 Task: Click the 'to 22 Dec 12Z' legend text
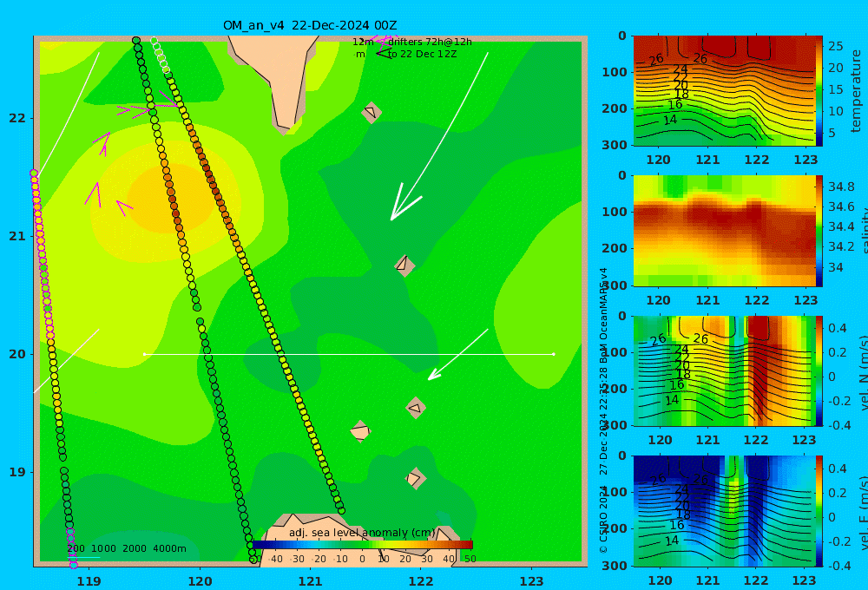(x=422, y=55)
